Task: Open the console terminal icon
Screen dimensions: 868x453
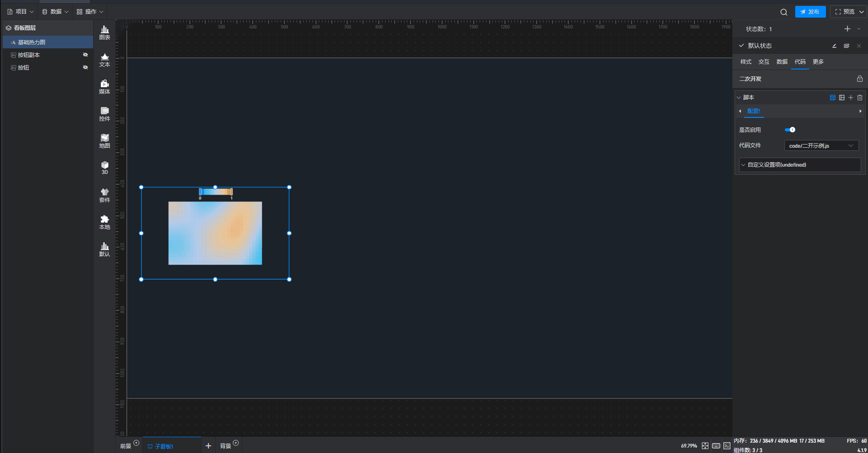Action: click(x=727, y=446)
